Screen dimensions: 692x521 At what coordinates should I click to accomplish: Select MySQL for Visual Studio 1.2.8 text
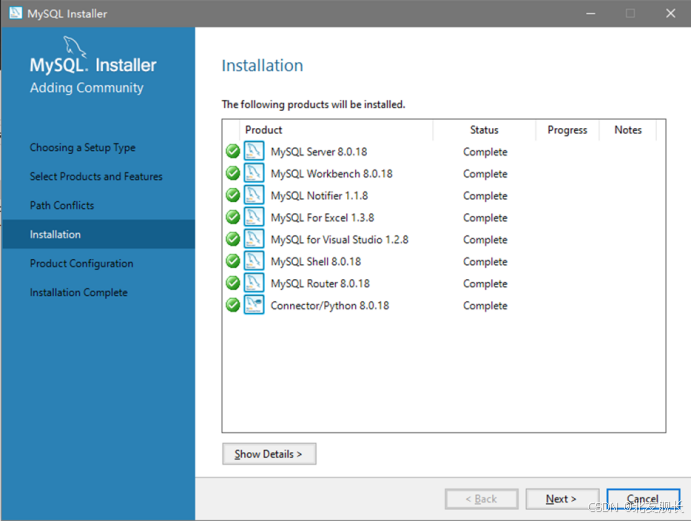point(339,240)
